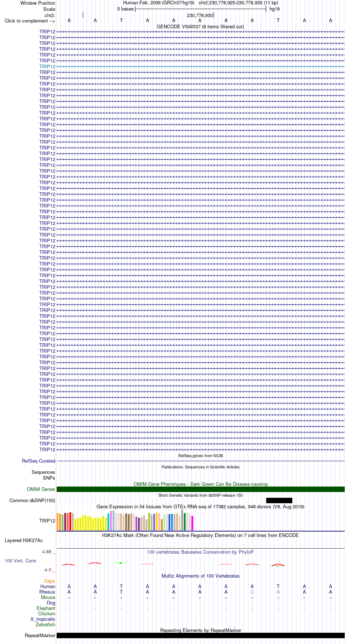Click the TRIP12 label beside the GTEx chart
Image resolution: width=345 pixels, height=644 pixels.
(x=47, y=521)
